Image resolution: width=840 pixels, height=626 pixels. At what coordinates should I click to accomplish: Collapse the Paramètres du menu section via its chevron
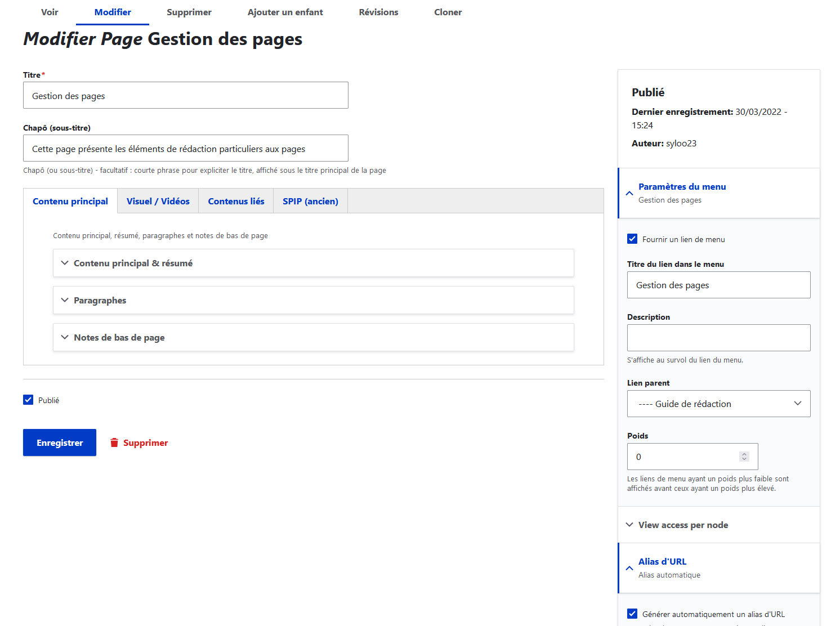click(x=629, y=194)
